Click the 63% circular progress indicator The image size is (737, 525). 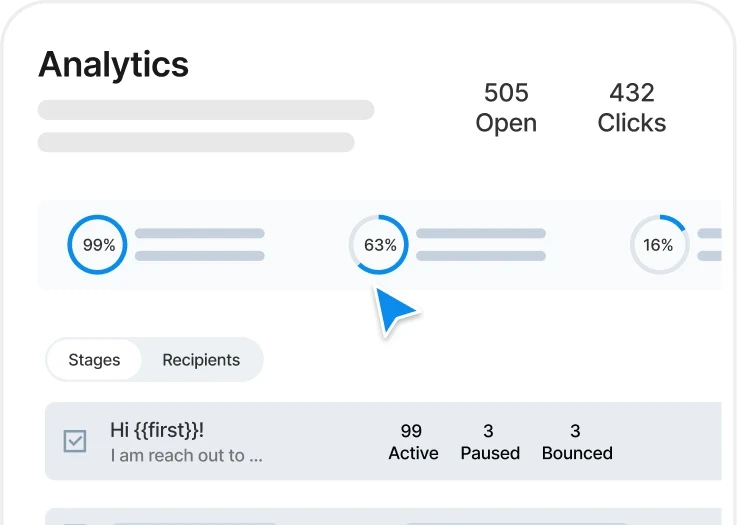click(x=379, y=245)
